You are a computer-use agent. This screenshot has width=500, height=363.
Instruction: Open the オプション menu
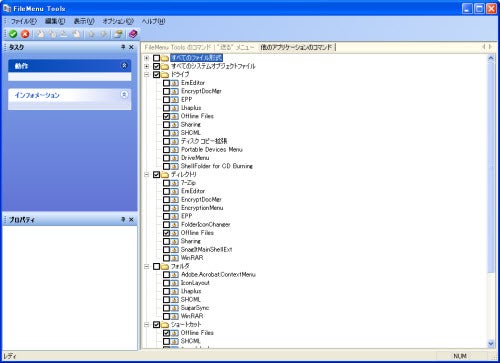coord(118,22)
